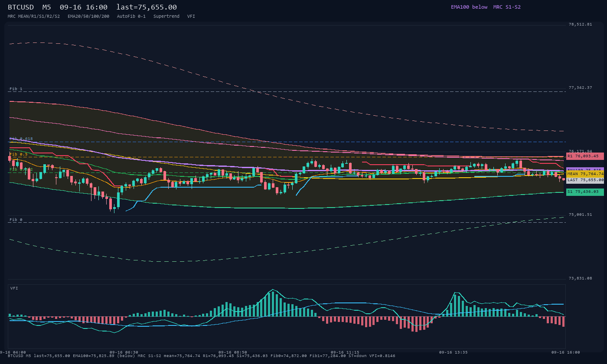Select the Fib 0 level label
Viewport: 607px width, 364px height.
coord(16,220)
